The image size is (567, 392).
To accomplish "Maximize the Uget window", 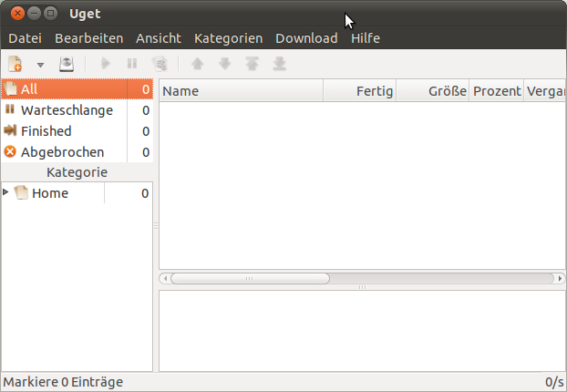I will coord(51,14).
